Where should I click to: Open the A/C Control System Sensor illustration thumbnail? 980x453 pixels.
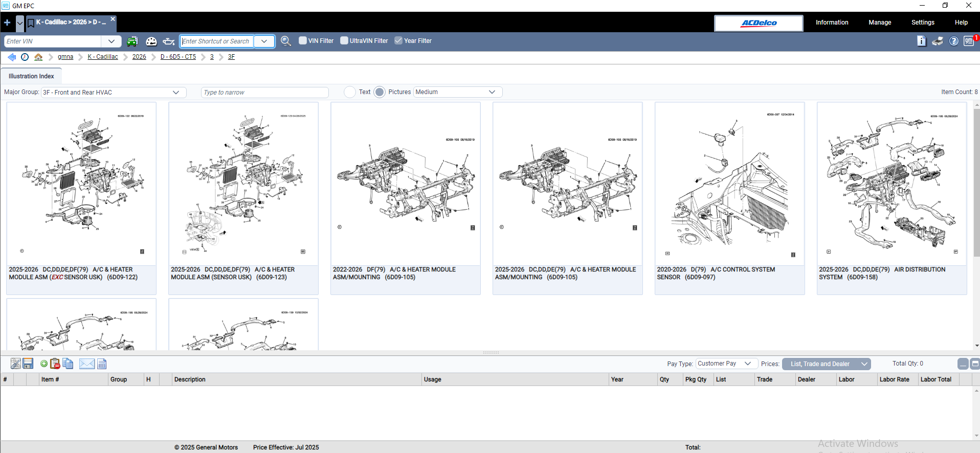[x=729, y=184]
